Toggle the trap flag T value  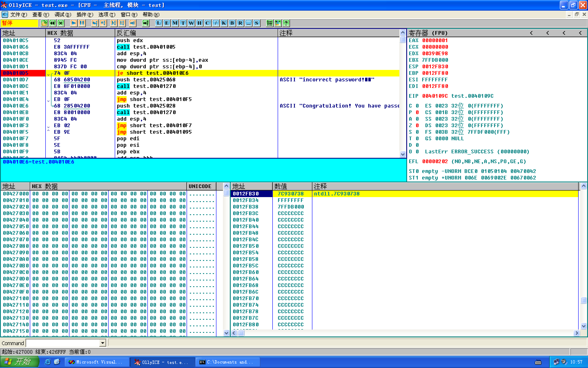click(417, 138)
